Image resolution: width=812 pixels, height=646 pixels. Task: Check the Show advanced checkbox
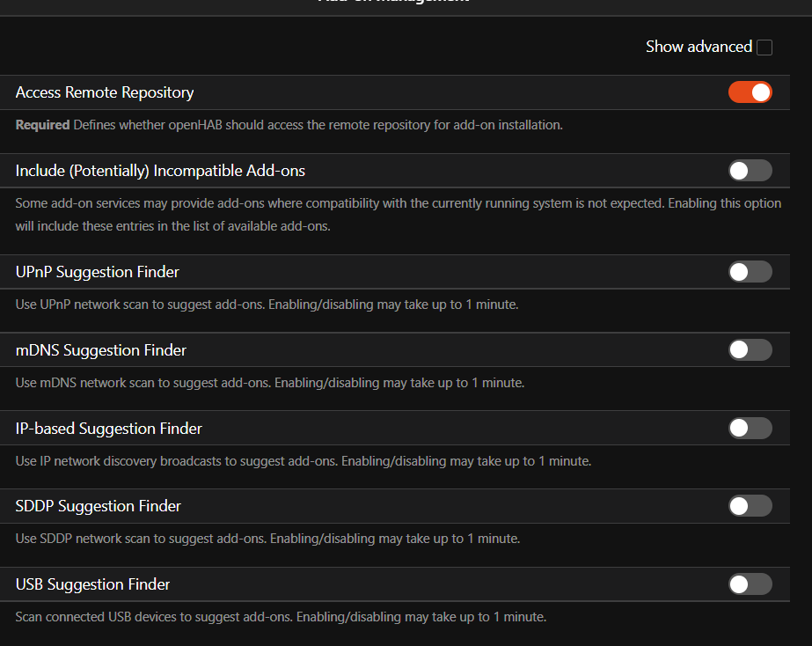764,48
